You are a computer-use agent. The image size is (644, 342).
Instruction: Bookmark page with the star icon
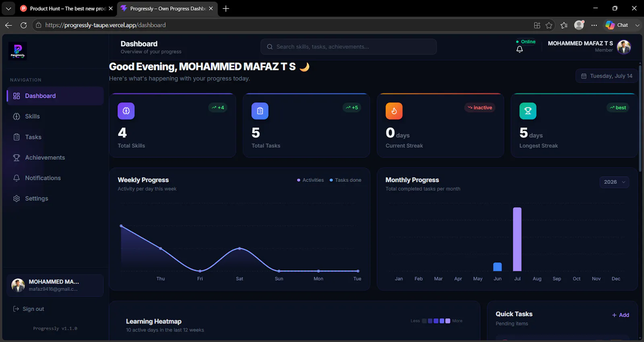(x=549, y=25)
